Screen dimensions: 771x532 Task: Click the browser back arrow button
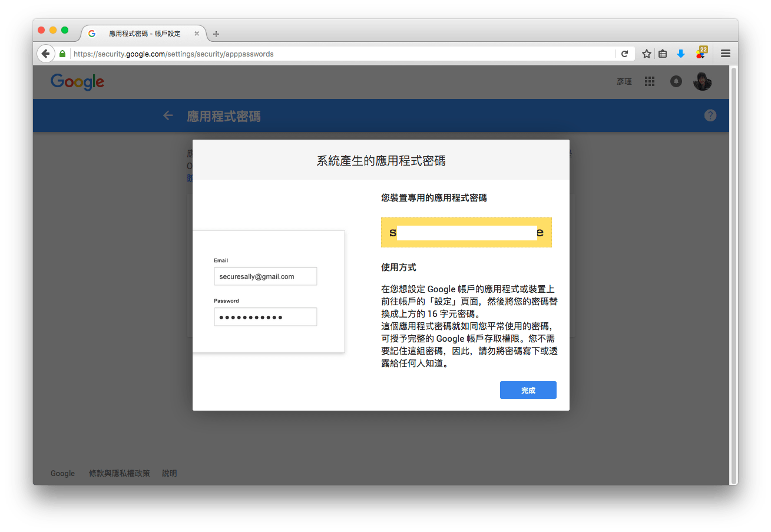(x=45, y=54)
